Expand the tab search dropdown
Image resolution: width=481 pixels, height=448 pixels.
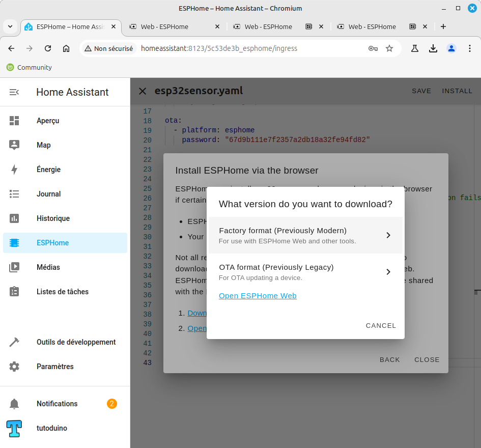(x=10, y=26)
